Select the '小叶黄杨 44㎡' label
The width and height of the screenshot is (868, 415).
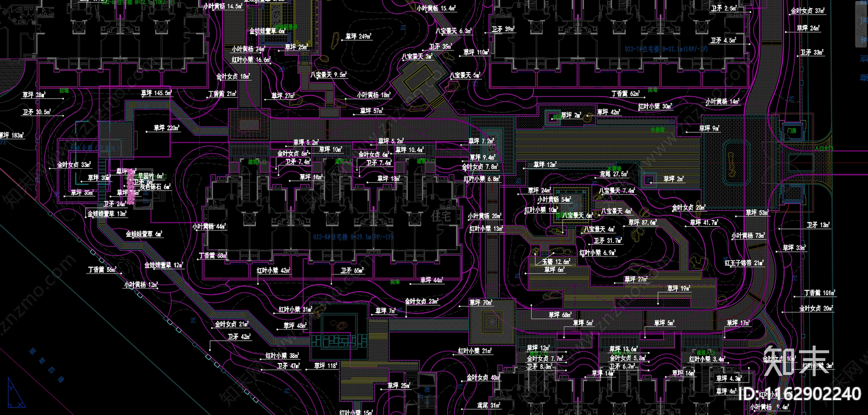tap(209, 227)
